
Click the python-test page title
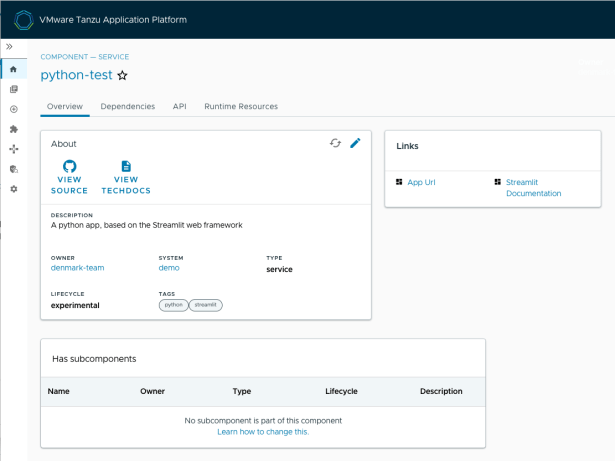click(76, 75)
